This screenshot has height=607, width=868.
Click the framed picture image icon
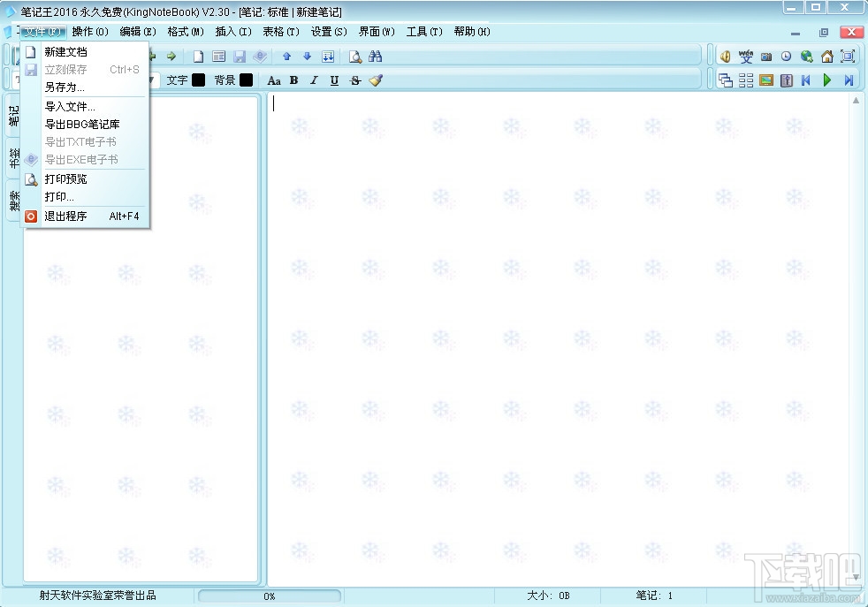(x=766, y=80)
